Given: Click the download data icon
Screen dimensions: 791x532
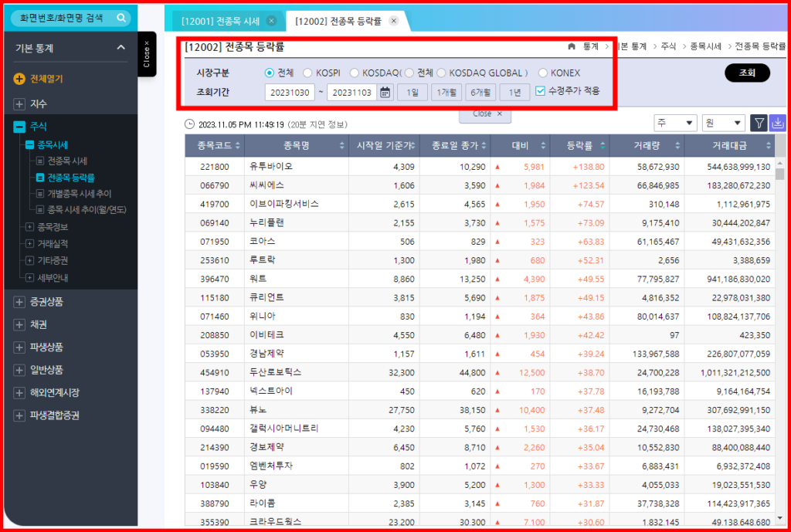Looking at the screenshot, I should [777, 123].
